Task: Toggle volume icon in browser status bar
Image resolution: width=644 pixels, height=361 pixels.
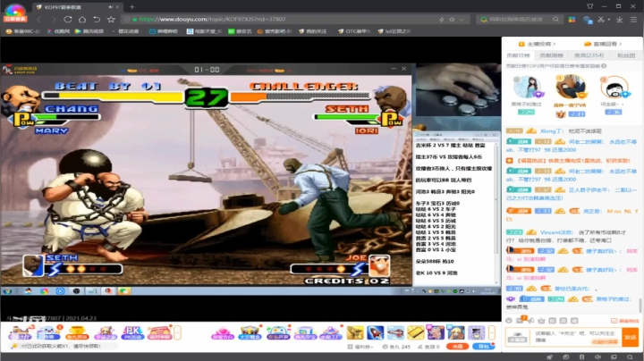Action: [x=597, y=357]
